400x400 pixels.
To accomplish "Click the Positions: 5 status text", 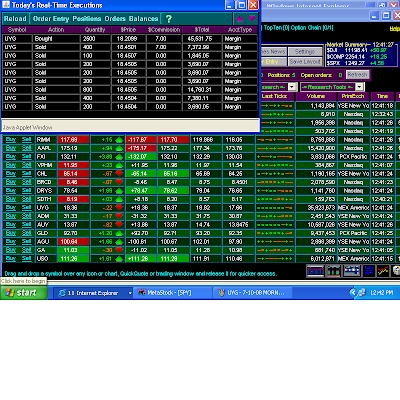I will (281, 75).
